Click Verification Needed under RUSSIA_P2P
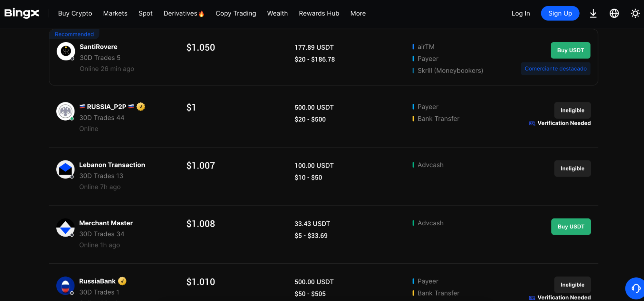Viewport: 644px width, 301px height. click(564, 123)
